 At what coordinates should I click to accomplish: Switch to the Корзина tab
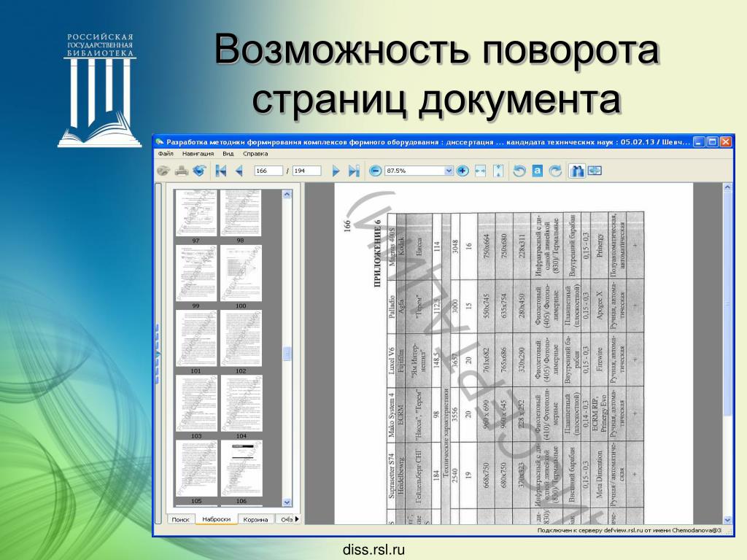[x=255, y=519]
